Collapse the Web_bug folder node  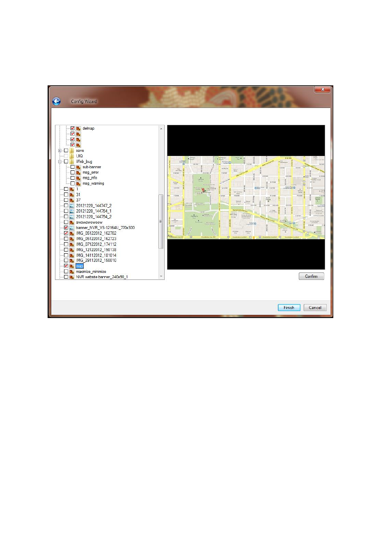tap(60, 162)
